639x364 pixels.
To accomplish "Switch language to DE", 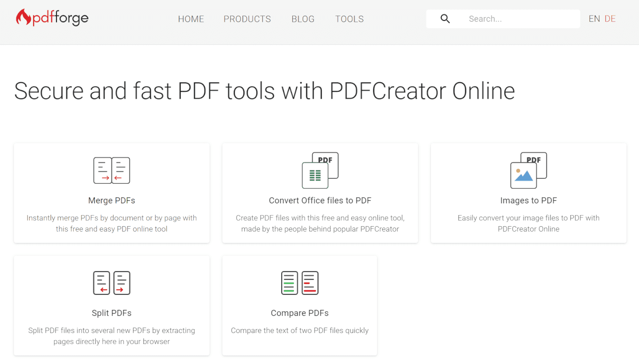I will (610, 19).
